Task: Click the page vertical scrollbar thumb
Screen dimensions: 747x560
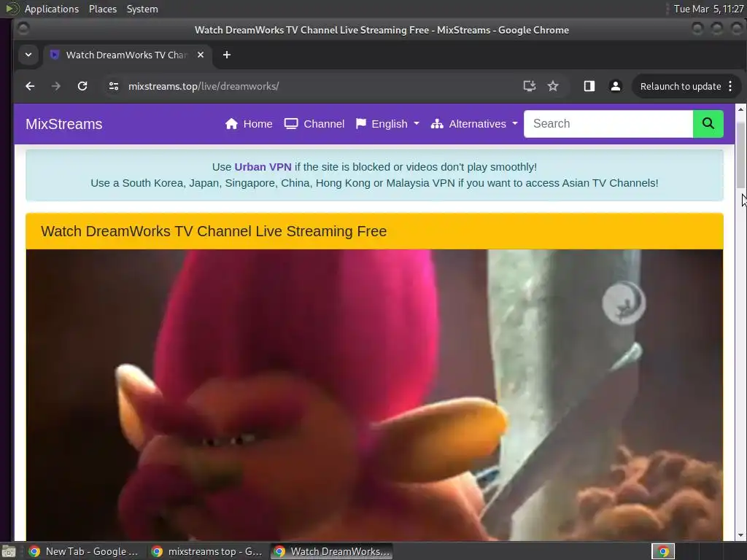Action: point(740,155)
